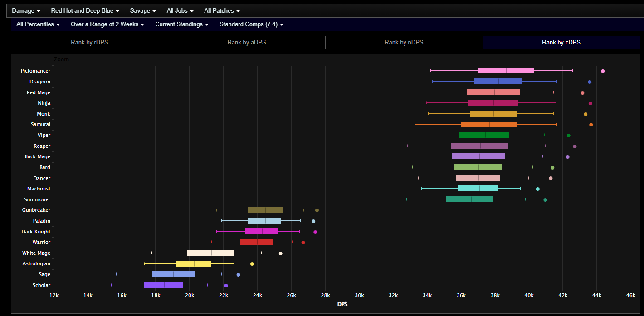644x316 pixels.
Task: Click the olive Gunbreaker box plot bar
Action: coord(265,210)
